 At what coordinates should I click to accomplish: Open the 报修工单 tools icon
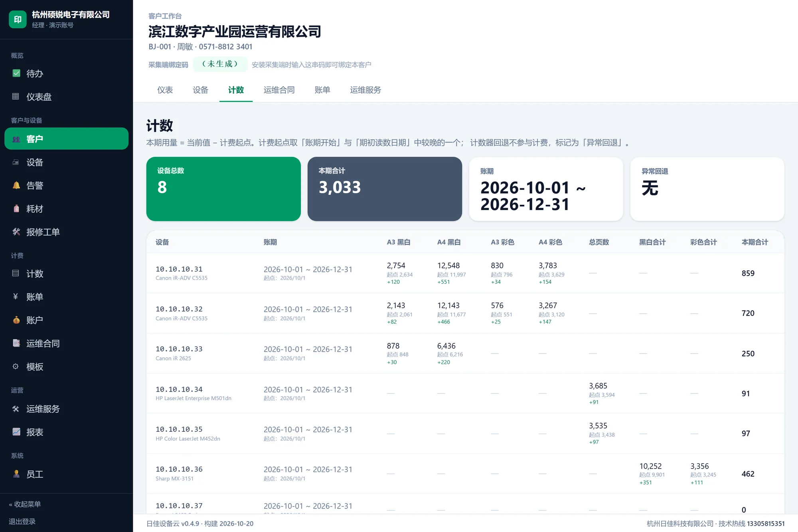[x=16, y=231]
